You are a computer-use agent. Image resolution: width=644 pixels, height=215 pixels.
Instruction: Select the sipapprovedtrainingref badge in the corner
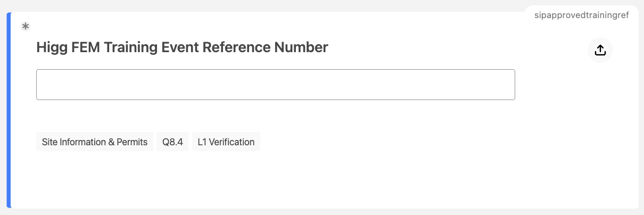click(581, 15)
